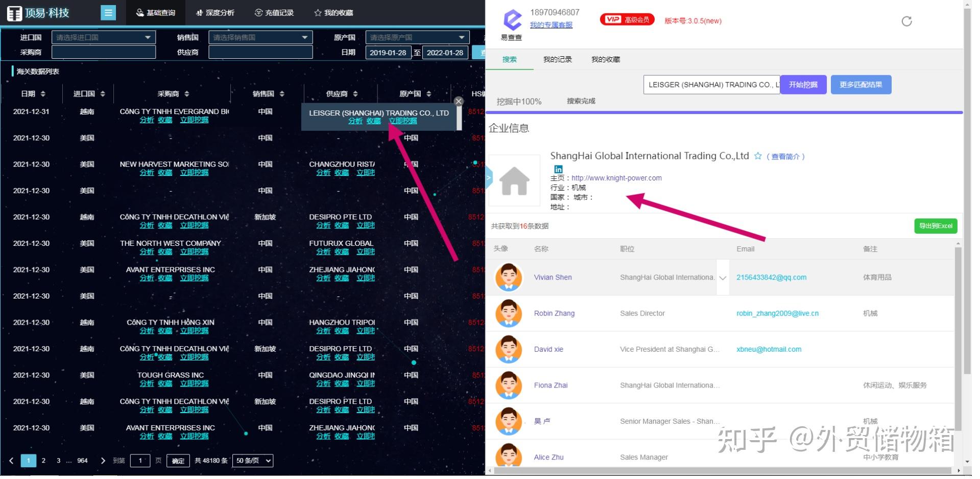
Task: Toggle the hamburger menu icon
Action: tap(108, 13)
